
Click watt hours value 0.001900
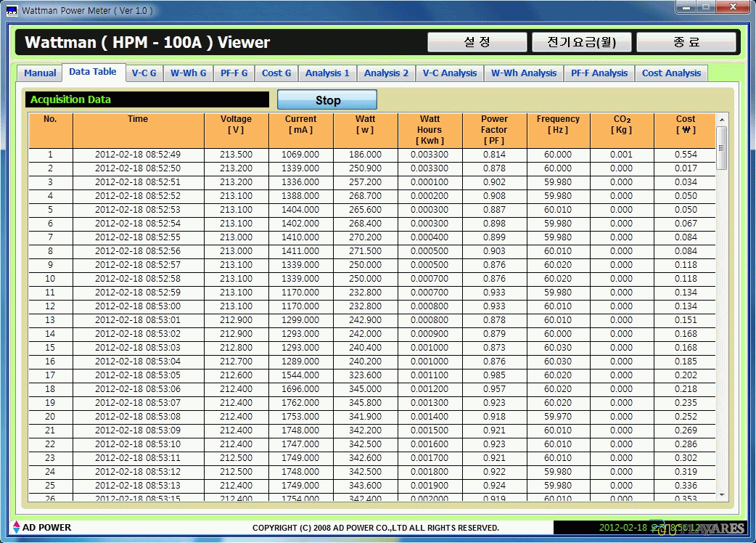[430, 486]
